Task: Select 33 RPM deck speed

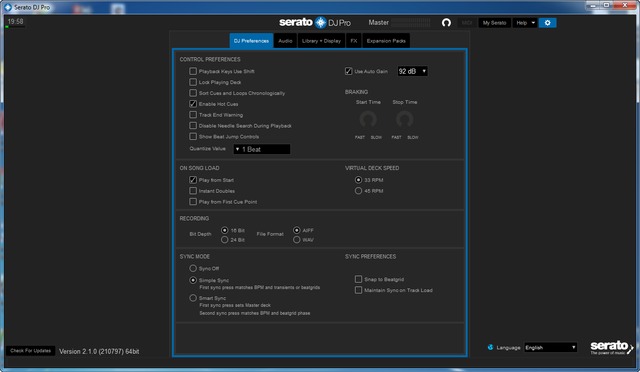Action: (x=358, y=180)
